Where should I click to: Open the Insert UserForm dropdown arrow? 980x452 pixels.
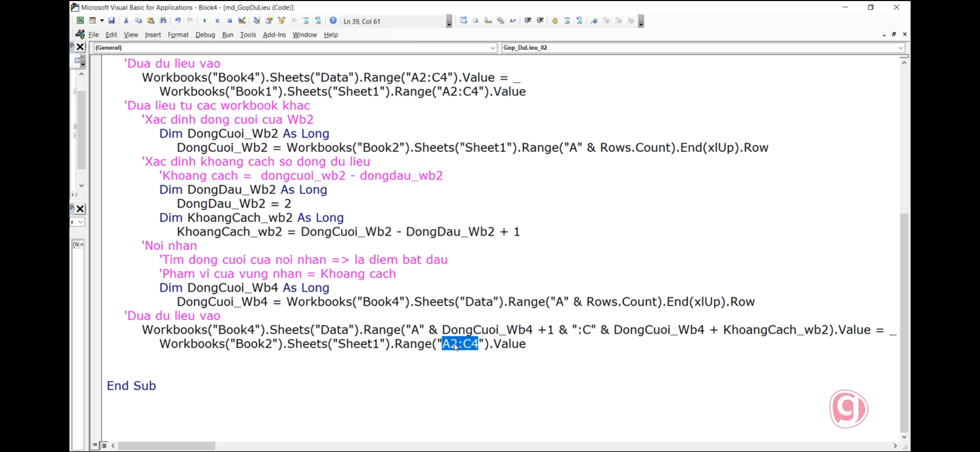[102, 21]
